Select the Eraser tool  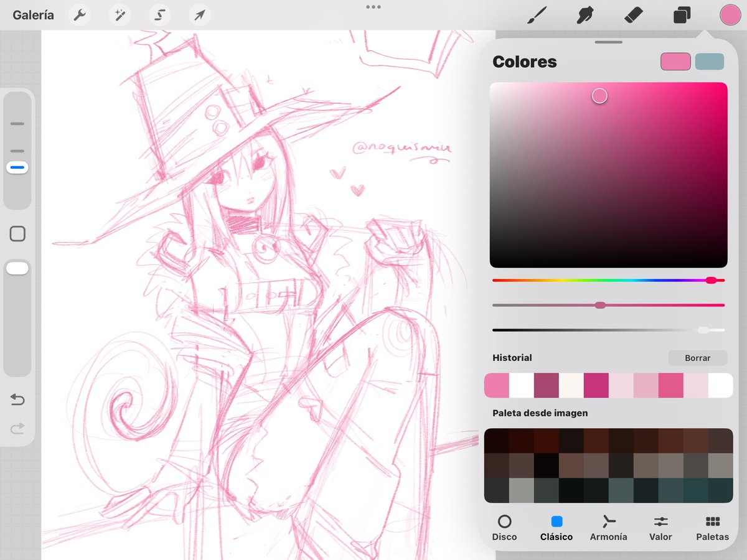point(633,15)
